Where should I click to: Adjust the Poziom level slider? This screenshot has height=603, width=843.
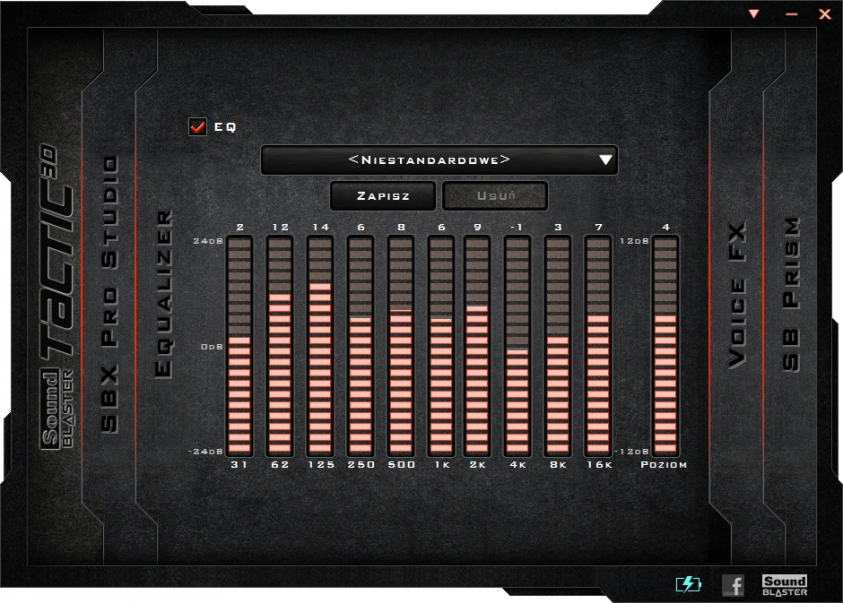[x=665, y=346]
